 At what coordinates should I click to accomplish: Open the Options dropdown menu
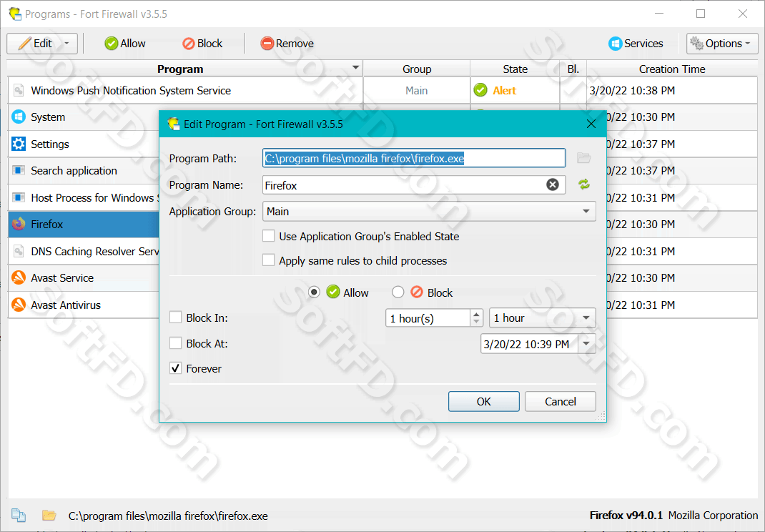click(x=722, y=44)
